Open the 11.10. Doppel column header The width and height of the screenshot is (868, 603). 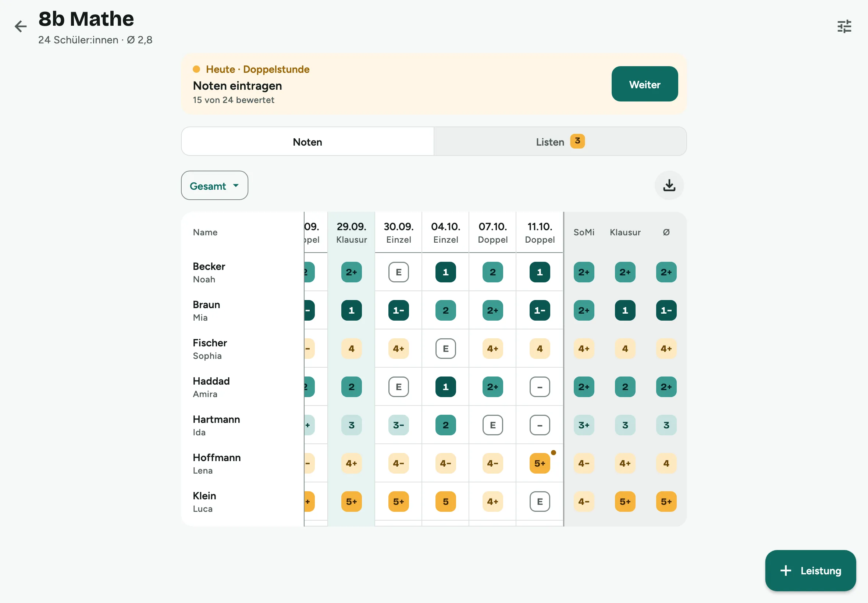[x=540, y=232]
